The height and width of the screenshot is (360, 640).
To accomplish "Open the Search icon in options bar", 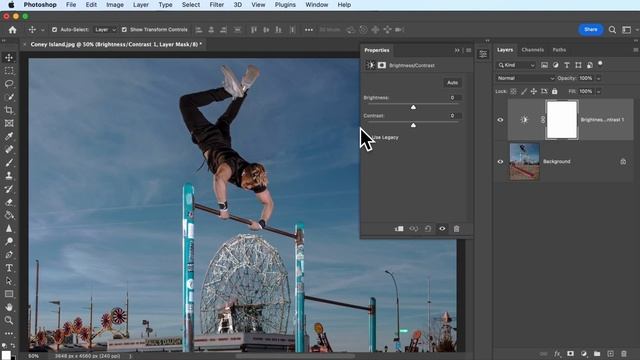I will point(612,30).
